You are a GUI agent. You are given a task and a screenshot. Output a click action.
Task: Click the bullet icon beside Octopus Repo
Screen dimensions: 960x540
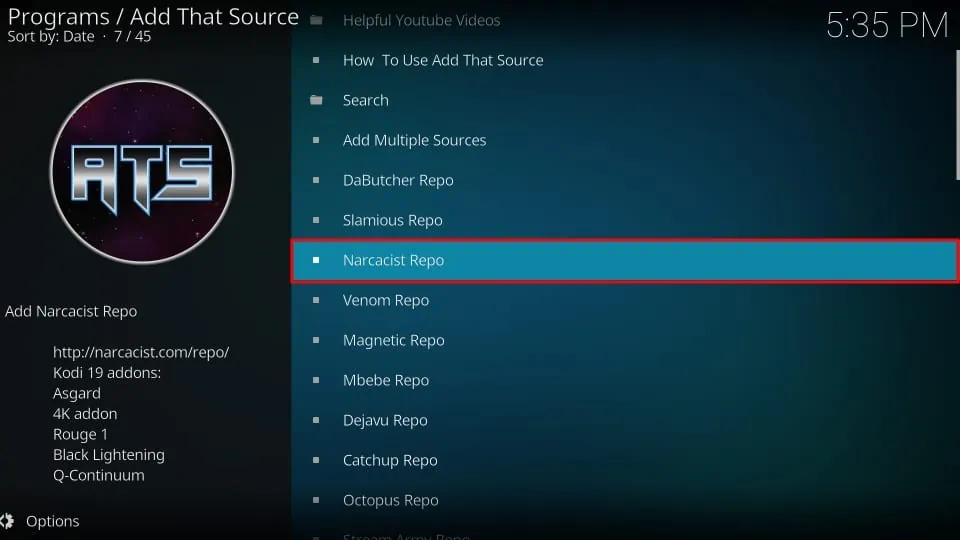(316, 500)
